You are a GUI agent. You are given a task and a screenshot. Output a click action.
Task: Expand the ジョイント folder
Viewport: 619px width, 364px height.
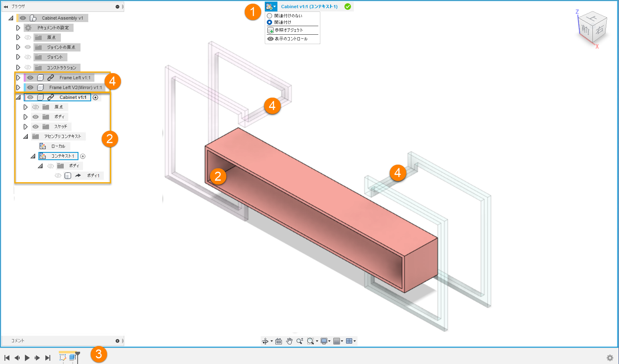tap(18, 57)
